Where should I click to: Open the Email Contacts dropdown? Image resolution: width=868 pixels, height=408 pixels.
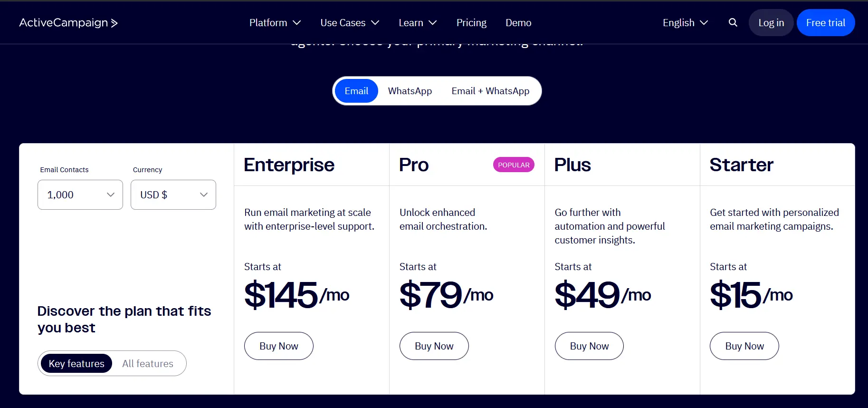(80, 194)
